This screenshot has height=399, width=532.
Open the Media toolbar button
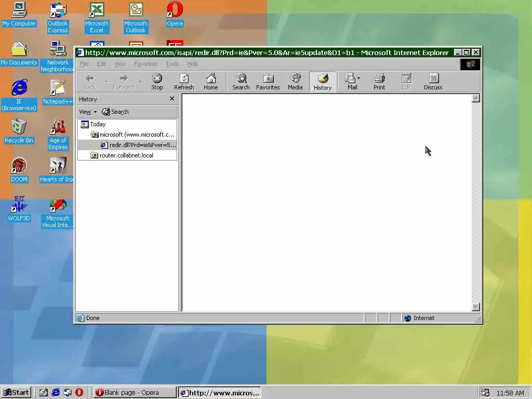[x=295, y=82]
